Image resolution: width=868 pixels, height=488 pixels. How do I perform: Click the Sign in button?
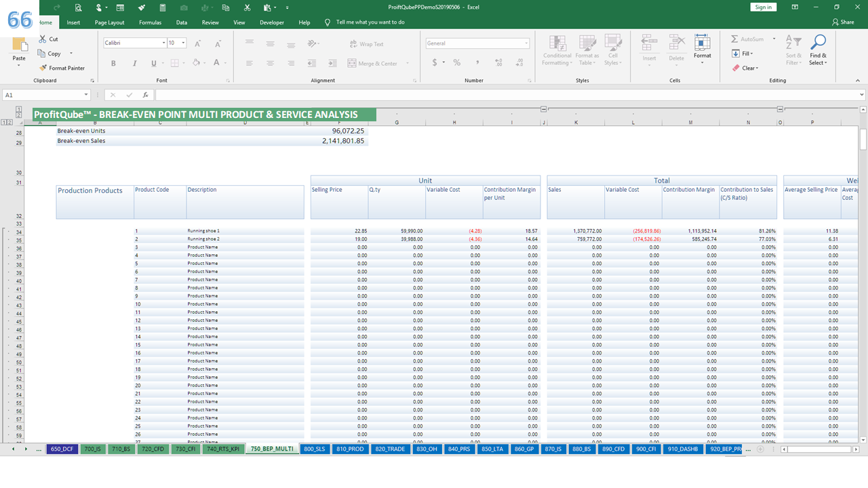point(763,7)
